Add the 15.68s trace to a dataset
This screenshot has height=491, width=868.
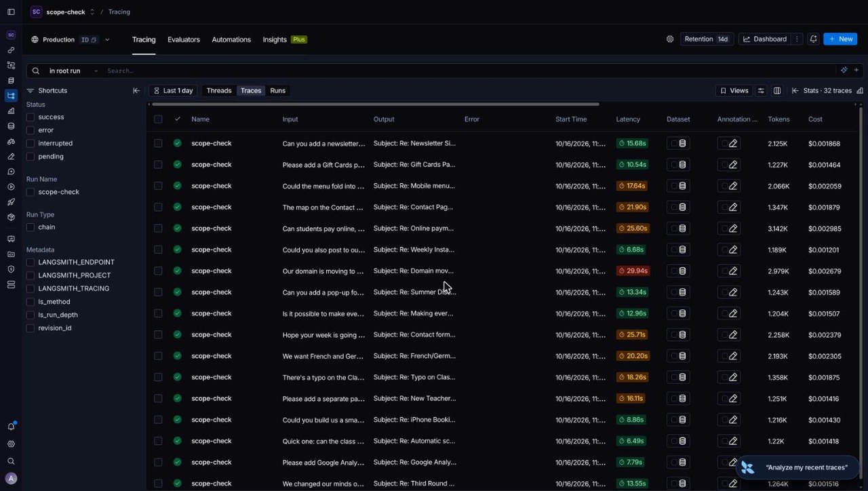(x=678, y=143)
